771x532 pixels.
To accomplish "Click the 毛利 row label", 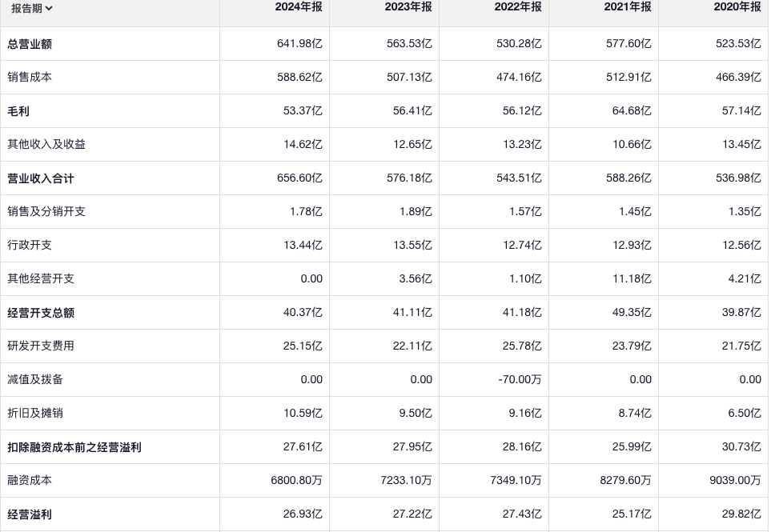I will click(18, 111).
